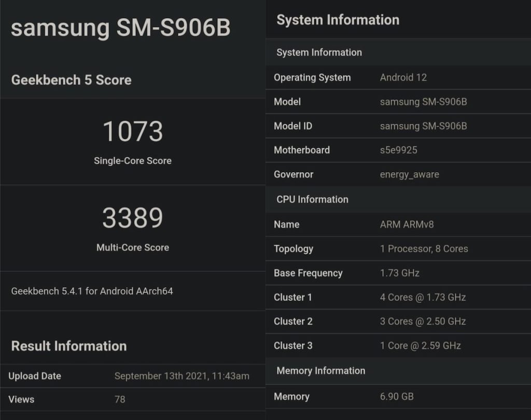
Task: Click the Governor label
Action: click(294, 174)
